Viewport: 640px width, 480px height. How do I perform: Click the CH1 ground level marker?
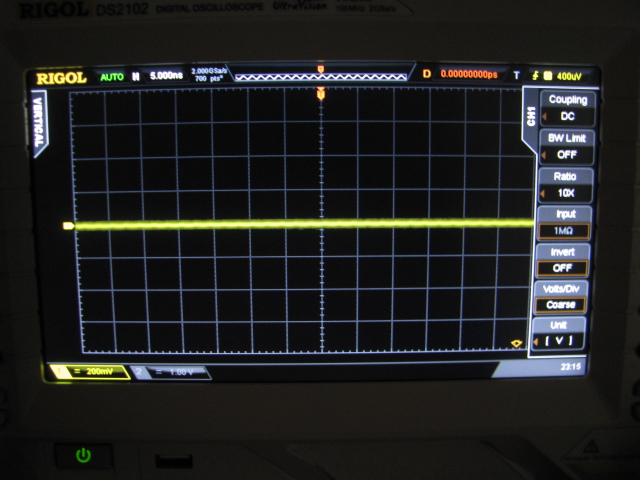point(69,226)
